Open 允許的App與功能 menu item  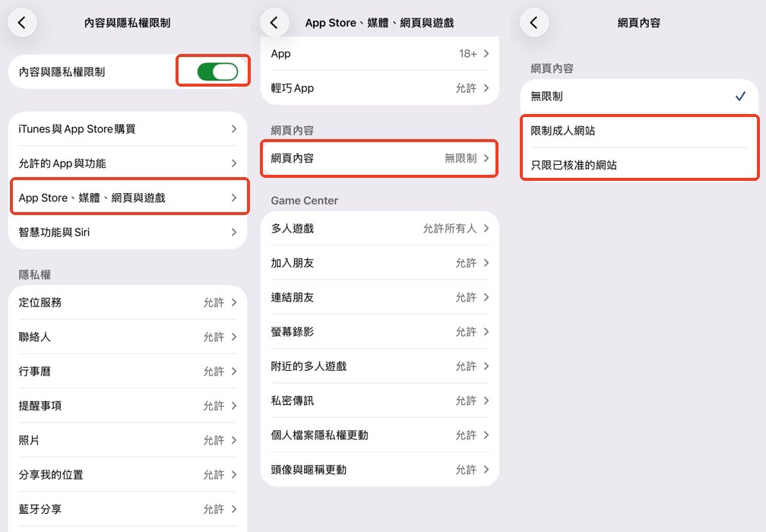coord(128,163)
